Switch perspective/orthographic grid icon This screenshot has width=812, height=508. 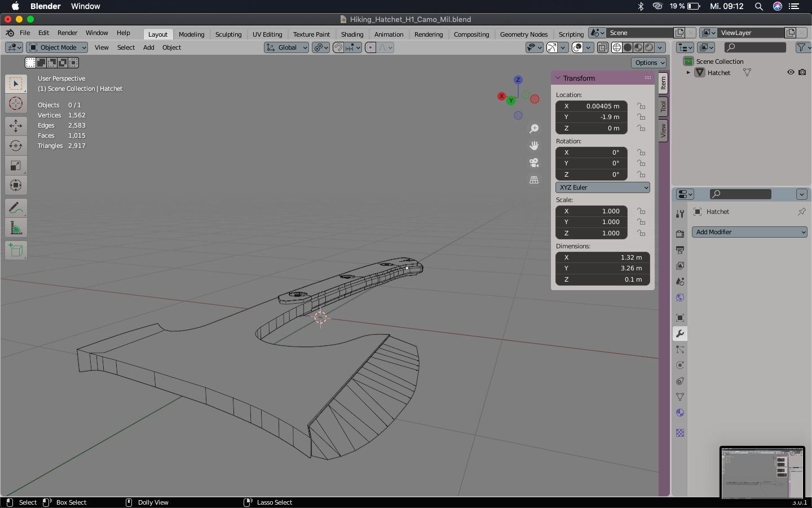534,179
